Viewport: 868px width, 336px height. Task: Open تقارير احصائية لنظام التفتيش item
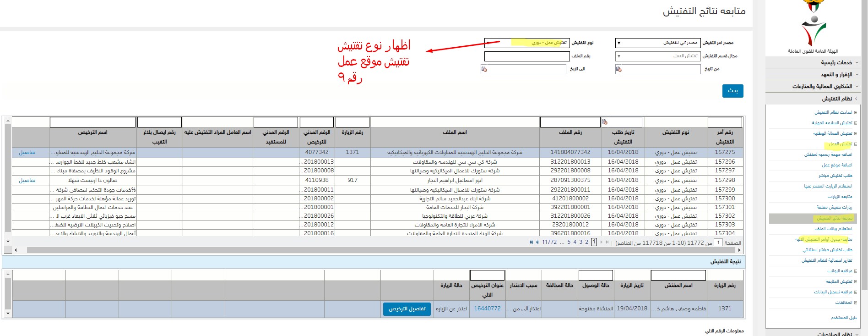coord(827,260)
